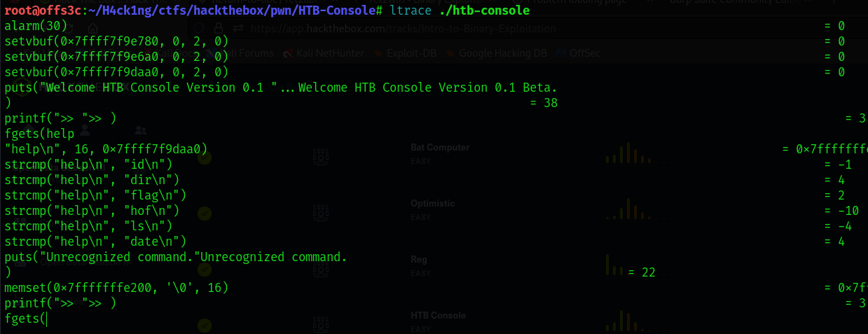The height and width of the screenshot is (334, 868).
Task: Open the Kali NetHunter bookmark
Action: (324, 53)
